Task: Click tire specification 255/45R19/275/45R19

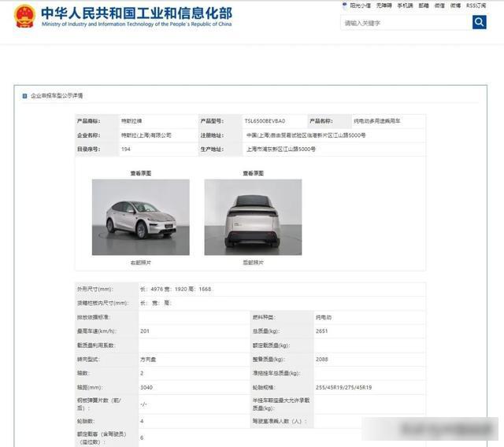Action: (x=343, y=388)
